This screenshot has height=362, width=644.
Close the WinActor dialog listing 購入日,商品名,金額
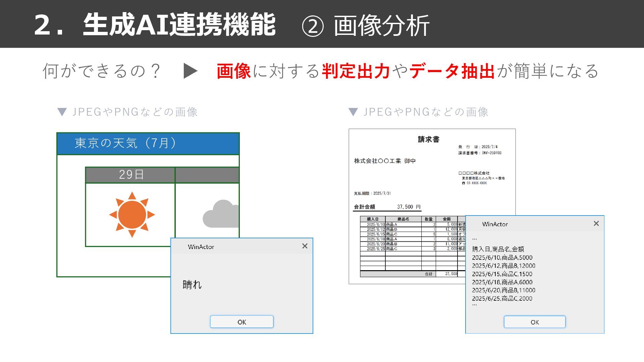tap(596, 224)
